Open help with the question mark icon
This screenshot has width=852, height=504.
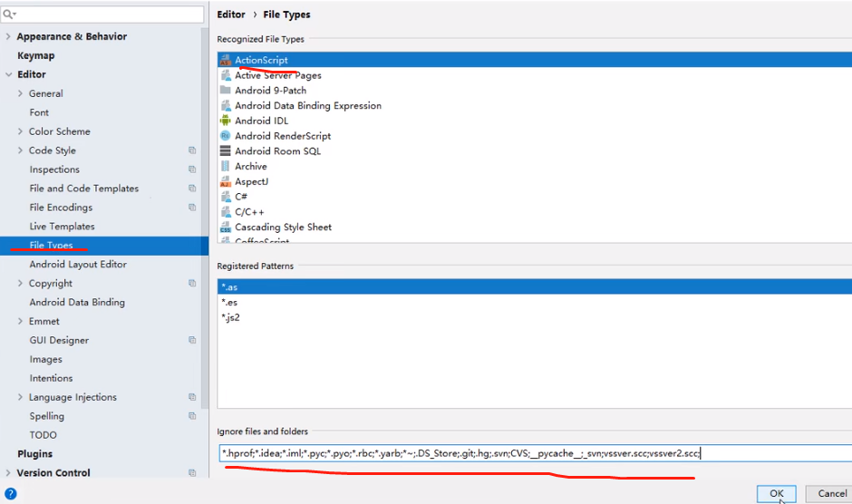pos(10,494)
